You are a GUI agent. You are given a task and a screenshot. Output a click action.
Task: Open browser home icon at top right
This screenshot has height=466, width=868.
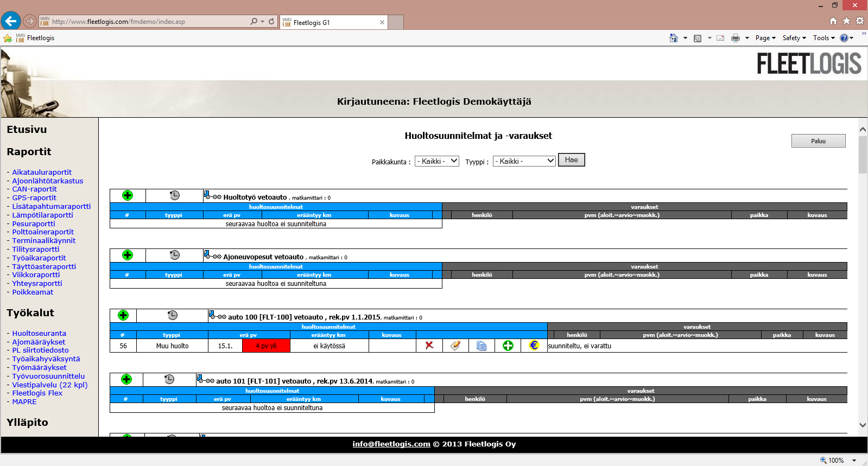pyautogui.click(x=833, y=21)
